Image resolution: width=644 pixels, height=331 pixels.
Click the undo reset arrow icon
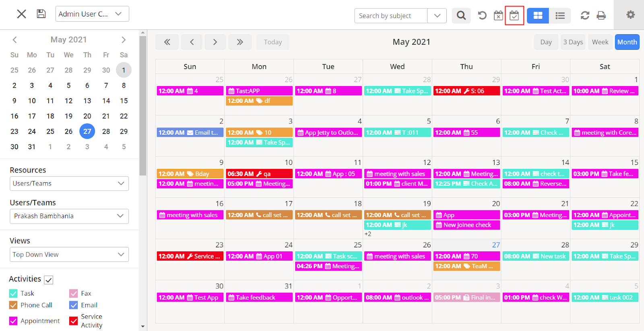(x=482, y=16)
